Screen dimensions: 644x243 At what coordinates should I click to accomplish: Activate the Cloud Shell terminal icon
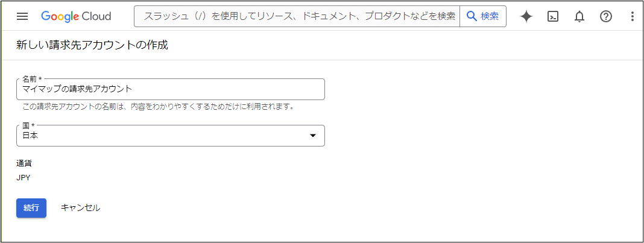click(x=553, y=16)
